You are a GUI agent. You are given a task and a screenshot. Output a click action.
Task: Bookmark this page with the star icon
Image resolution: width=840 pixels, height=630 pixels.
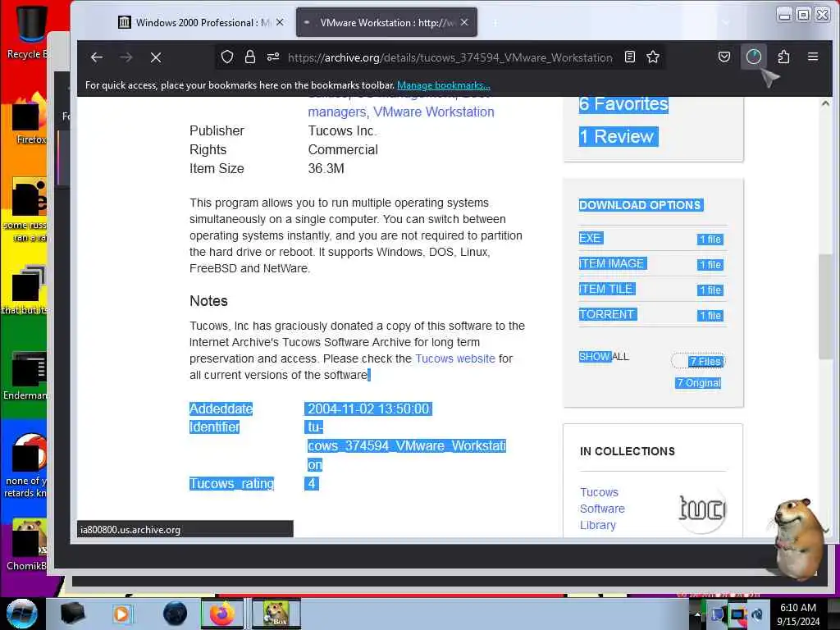click(652, 57)
